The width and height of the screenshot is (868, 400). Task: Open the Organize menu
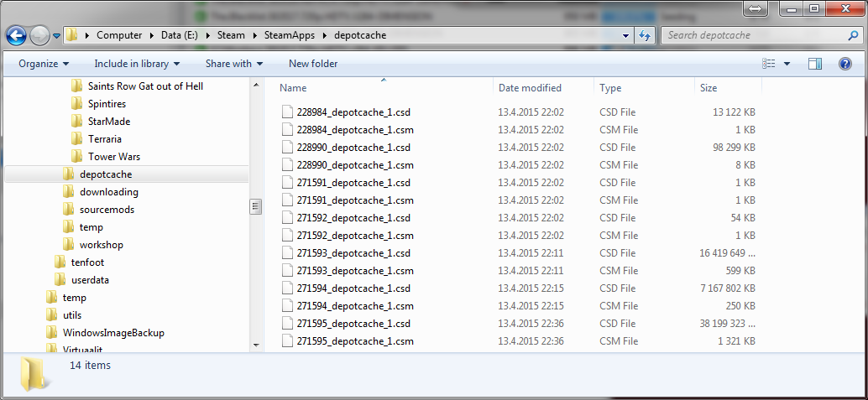44,64
